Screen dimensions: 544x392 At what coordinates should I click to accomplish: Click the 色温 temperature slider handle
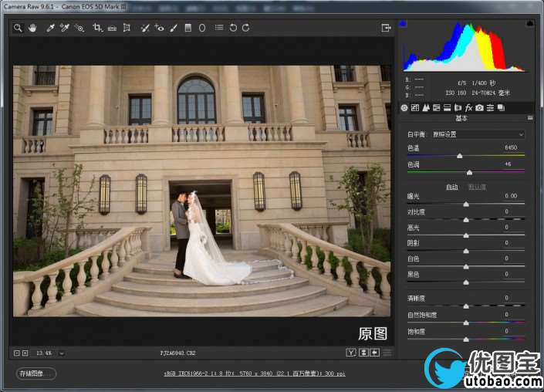(x=460, y=156)
